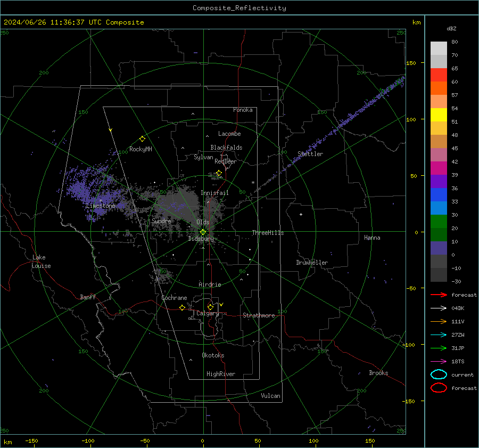Click the Vulcan city label
Image resolution: width=479 pixels, height=448 pixels.
(x=271, y=396)
